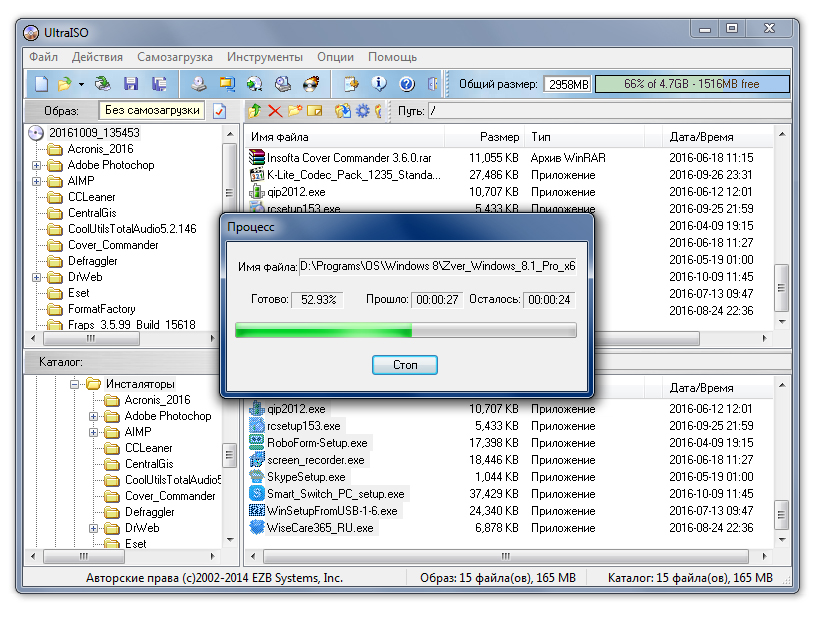815x617 pixels.
Task: Click the catalog file list horizontal scrollbar
Action: point(508,556)
